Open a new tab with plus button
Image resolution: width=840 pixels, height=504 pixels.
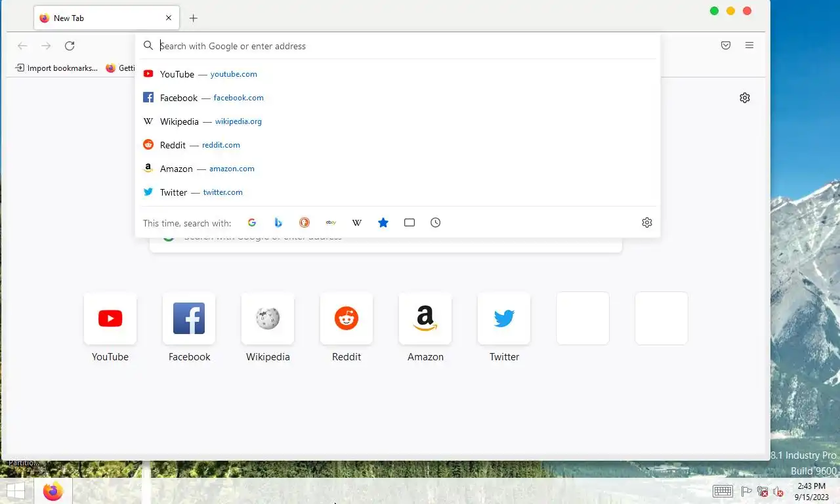193,18
